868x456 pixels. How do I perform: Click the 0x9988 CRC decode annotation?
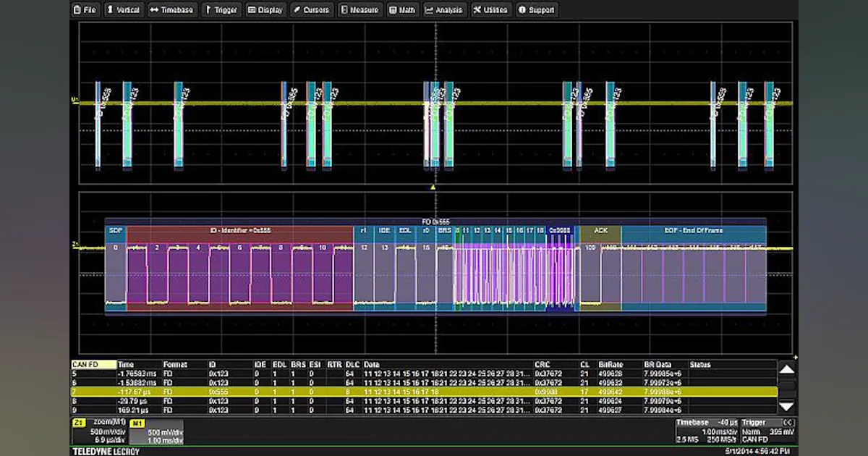point(559,230)
